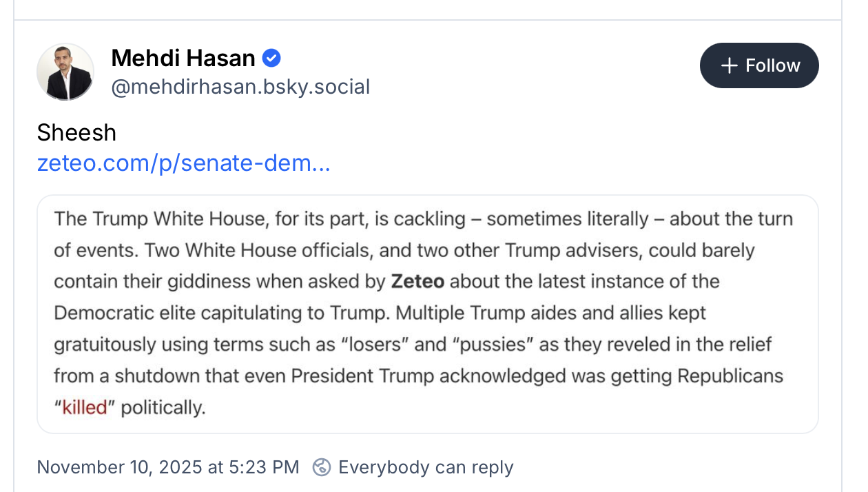Click the blue verified checkmark badge

point(272,58)
